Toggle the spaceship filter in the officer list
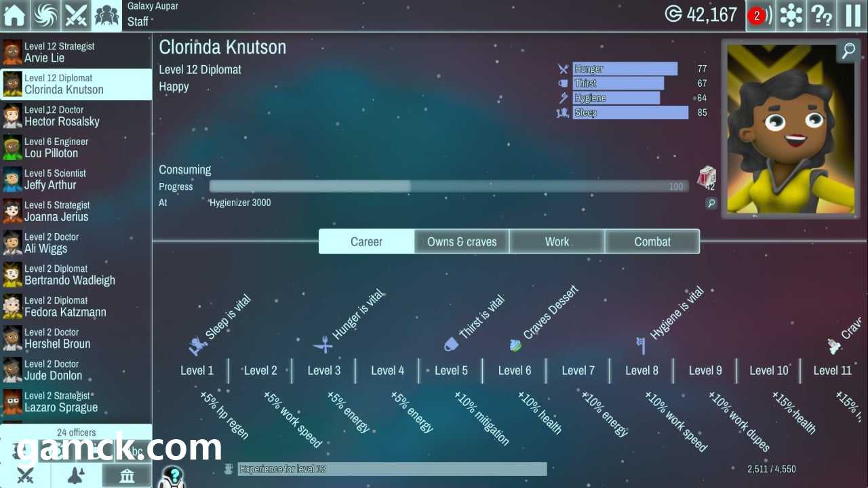The image size is (868, 488). pyautogui.click(x=76, y=475)
